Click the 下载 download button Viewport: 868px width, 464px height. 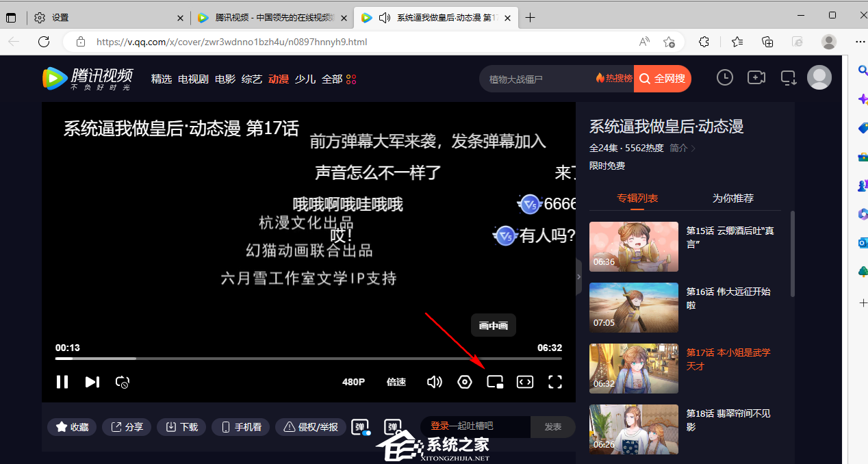181,427
